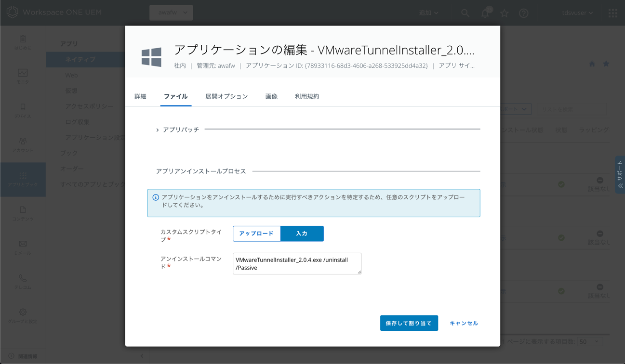Open デバイス in the left sidebar
The height and width of the screenshot is (364, 625).
coord(23,111)
